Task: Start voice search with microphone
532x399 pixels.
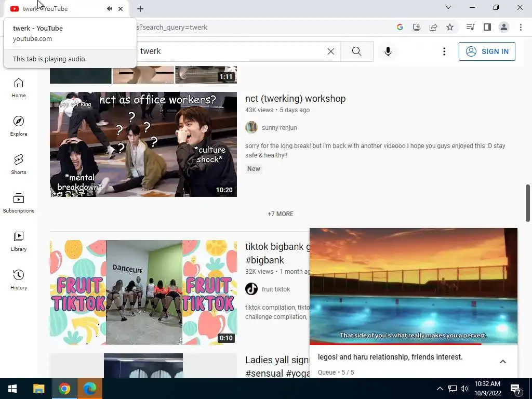Action: click(388, 51)
